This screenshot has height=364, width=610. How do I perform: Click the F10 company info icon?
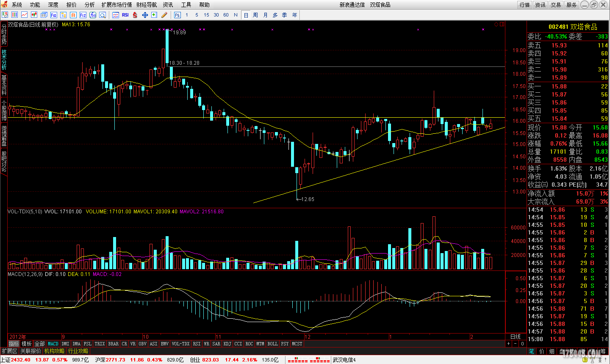(x=53, y=15)
